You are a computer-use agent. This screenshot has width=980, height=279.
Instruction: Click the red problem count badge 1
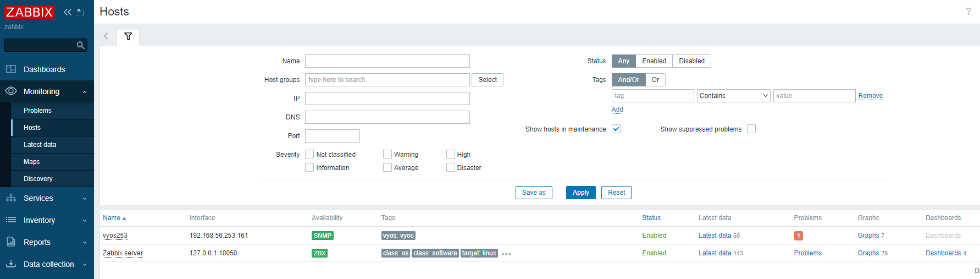tap(799, 236)
